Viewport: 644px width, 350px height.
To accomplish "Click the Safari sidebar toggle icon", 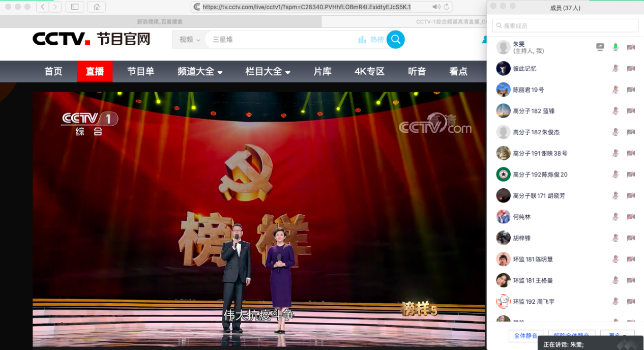I will point(75,7).
